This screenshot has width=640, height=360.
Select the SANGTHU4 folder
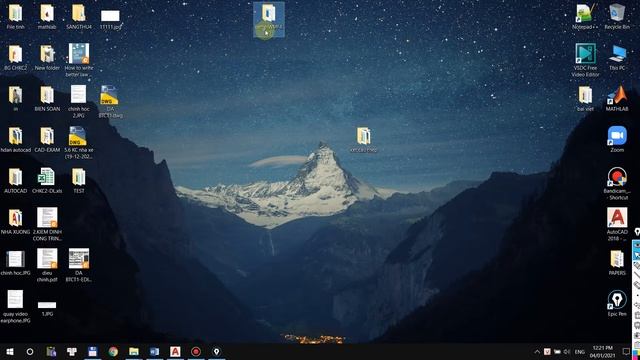(78, 16)
